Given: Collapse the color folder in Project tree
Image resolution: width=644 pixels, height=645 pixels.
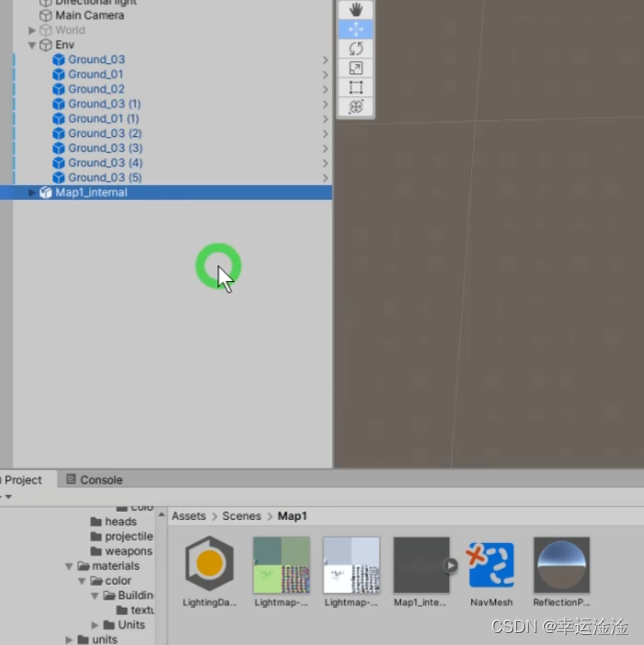Looking at the screenshot, I should (x=81, y=581).
